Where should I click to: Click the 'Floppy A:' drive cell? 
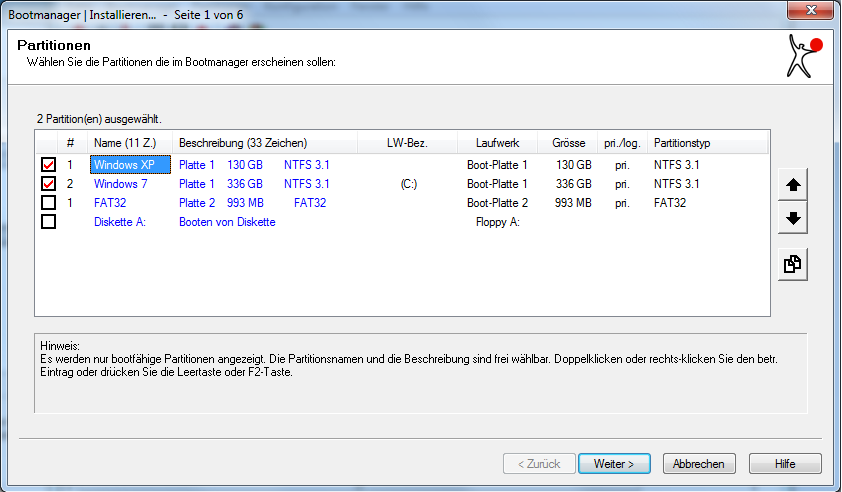click(497, 222)
